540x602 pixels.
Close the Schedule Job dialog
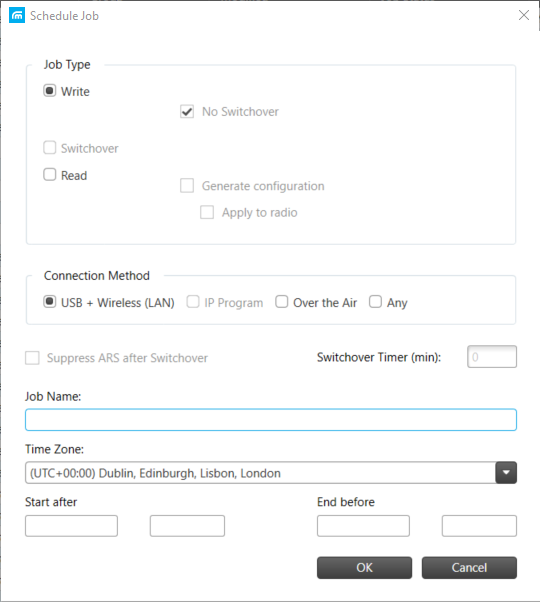click(x=523, y=15)
